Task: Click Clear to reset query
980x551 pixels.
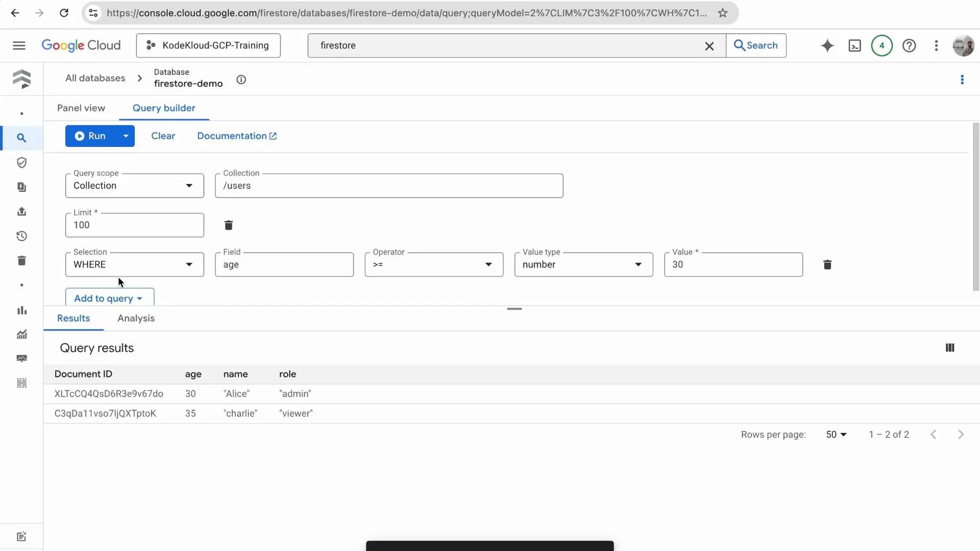Action: pos(163,136)
